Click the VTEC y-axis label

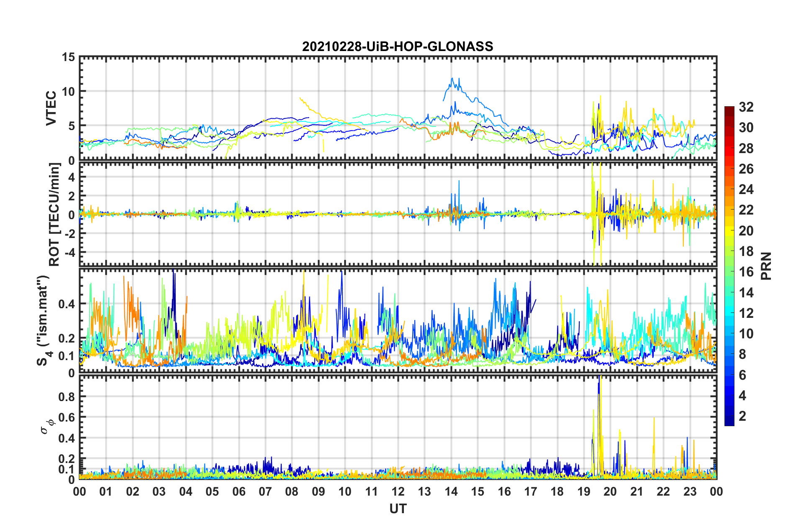click(51, 108)
